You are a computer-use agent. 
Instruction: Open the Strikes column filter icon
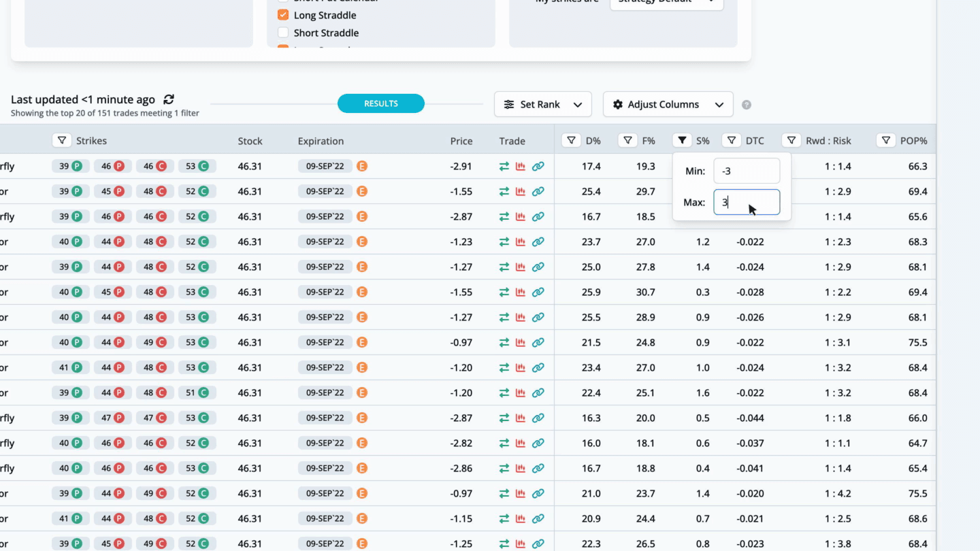pos(62,141)
